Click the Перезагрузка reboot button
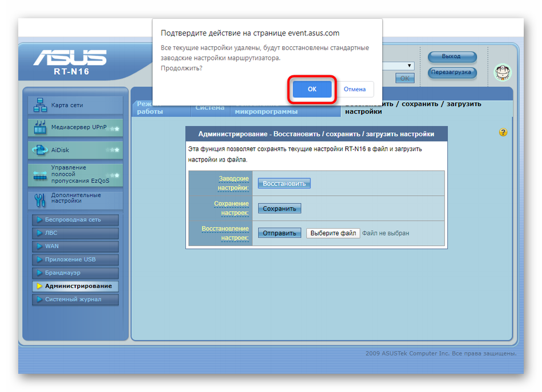The height and width of the screenshot is (392, 542). click(x=452, y=72)
